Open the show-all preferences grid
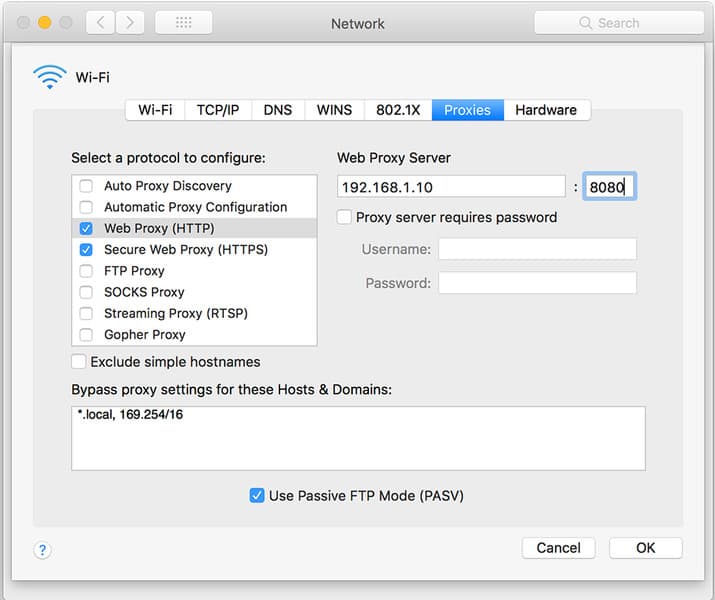This screenshot has width=715, height=600. (x=184, y=22)
